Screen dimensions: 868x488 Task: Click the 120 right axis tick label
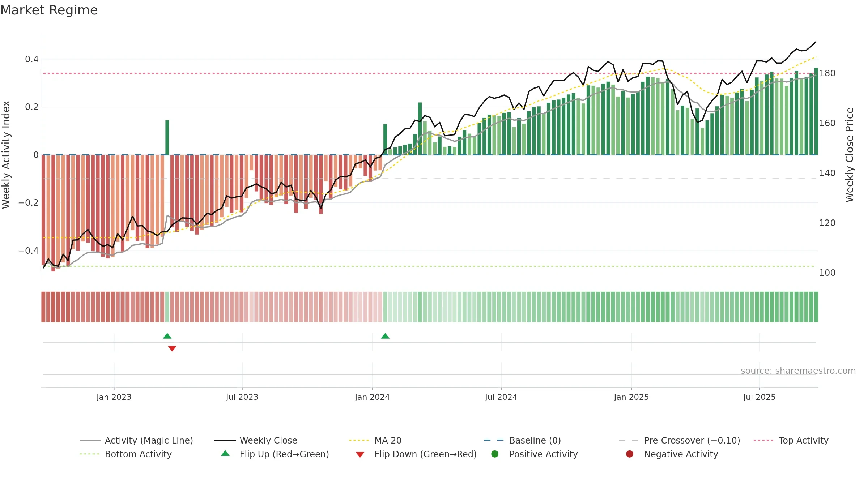tap(827, 223)
